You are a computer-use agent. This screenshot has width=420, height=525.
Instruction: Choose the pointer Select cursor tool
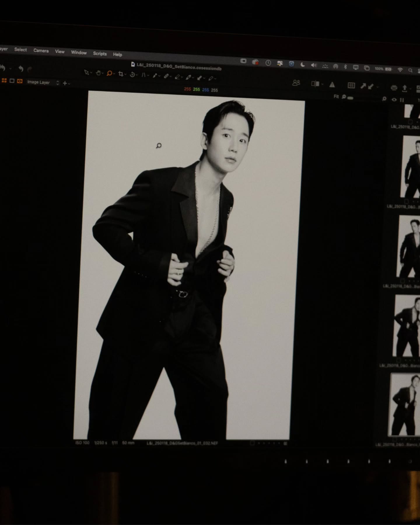coord(87,72)
